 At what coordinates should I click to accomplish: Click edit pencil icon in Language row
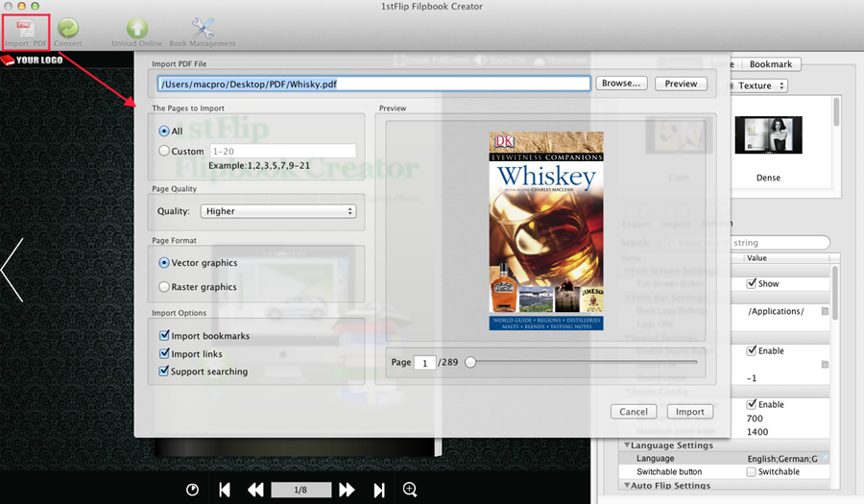click(x=825, y=458)
